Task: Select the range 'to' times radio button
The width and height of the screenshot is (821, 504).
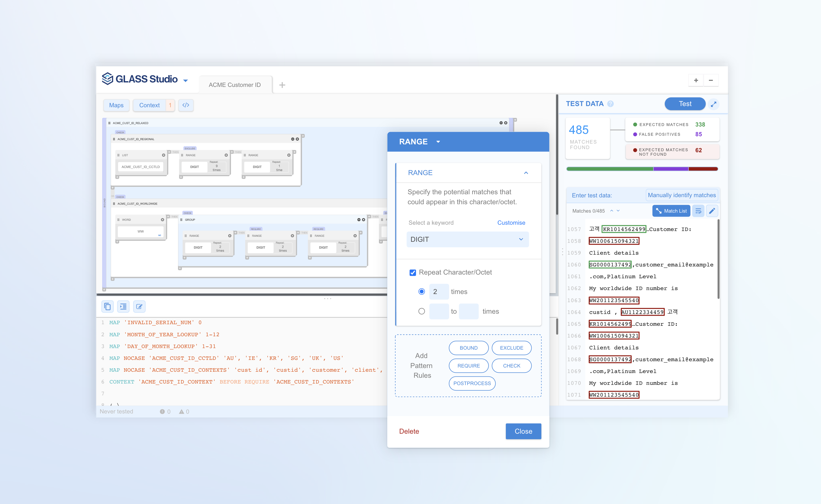Action: tap(422, 311)
